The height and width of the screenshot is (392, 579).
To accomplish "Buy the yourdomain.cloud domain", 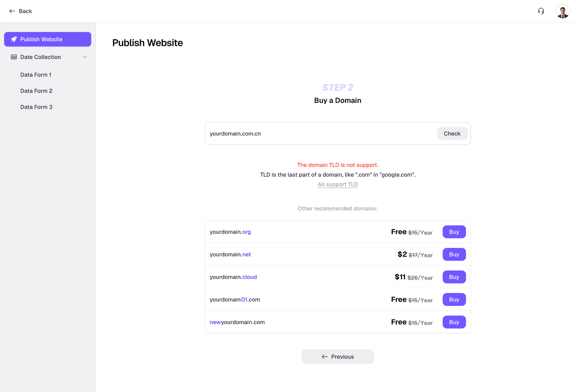I will click(x=454, y=277).
